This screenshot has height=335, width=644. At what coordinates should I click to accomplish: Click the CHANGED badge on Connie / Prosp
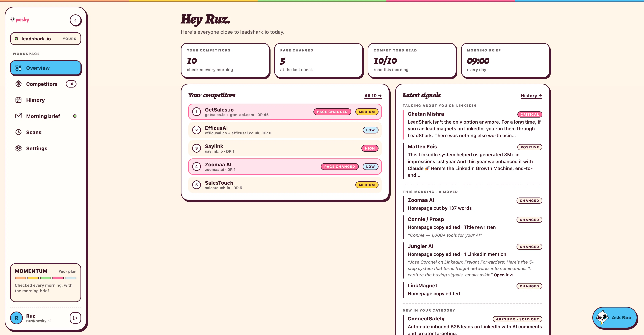(529, 220)
